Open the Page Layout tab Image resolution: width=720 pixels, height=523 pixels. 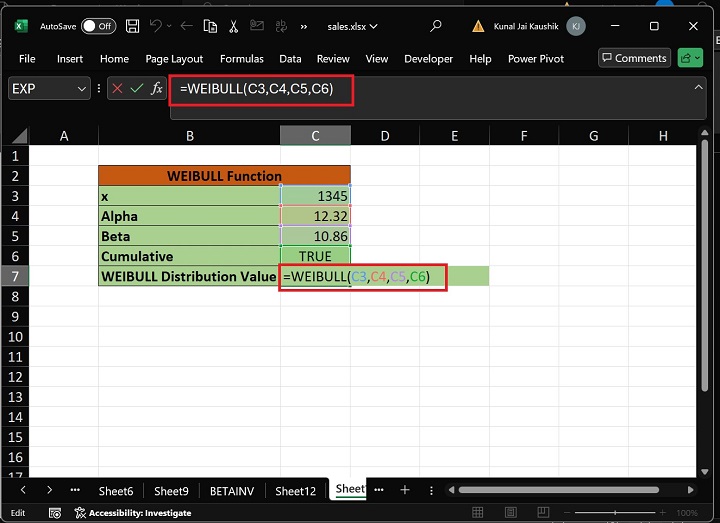[174, 59]
